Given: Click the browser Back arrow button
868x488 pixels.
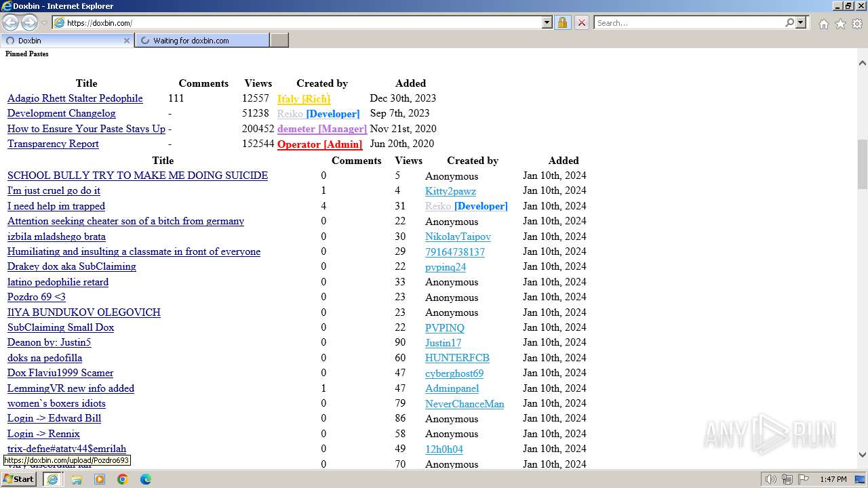Looking at the screenshot, I should click(11, 23).
